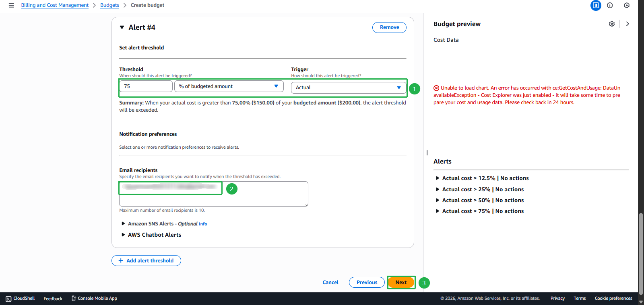Click the hexagon icon at top right

(x=627, y=5)
